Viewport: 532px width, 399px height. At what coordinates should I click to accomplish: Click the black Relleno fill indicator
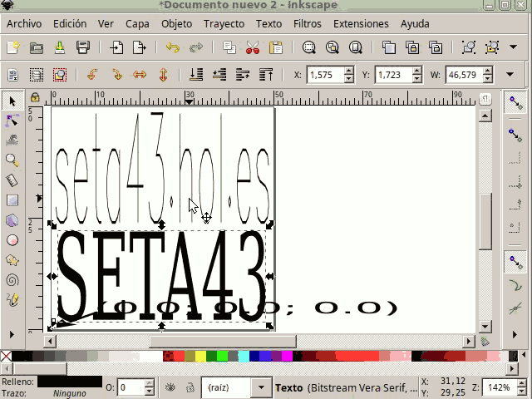70,382
